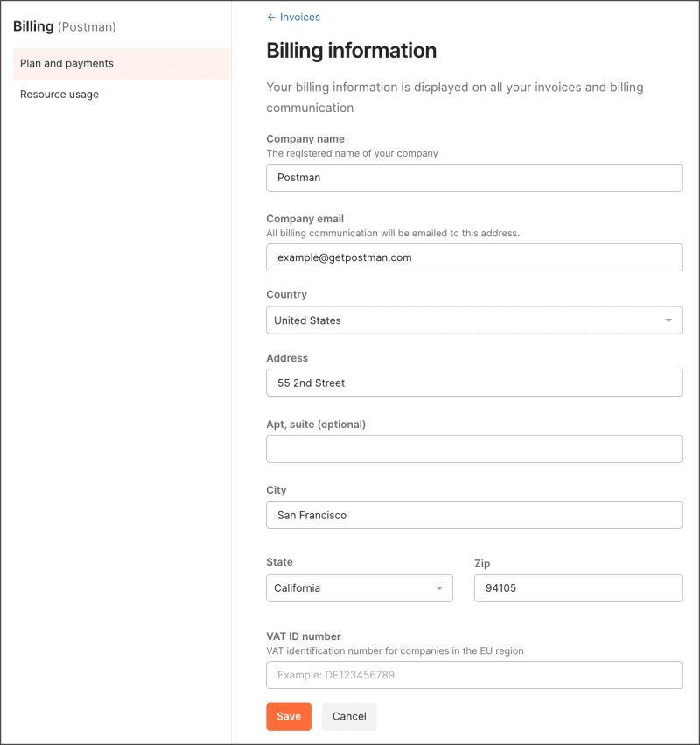
Task: Click the State dropdown caret
Action: pos(439,588)
